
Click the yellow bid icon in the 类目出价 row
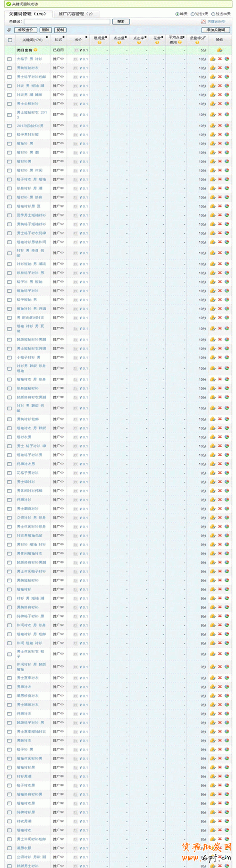pyautogui.click(x=219, y=50)
